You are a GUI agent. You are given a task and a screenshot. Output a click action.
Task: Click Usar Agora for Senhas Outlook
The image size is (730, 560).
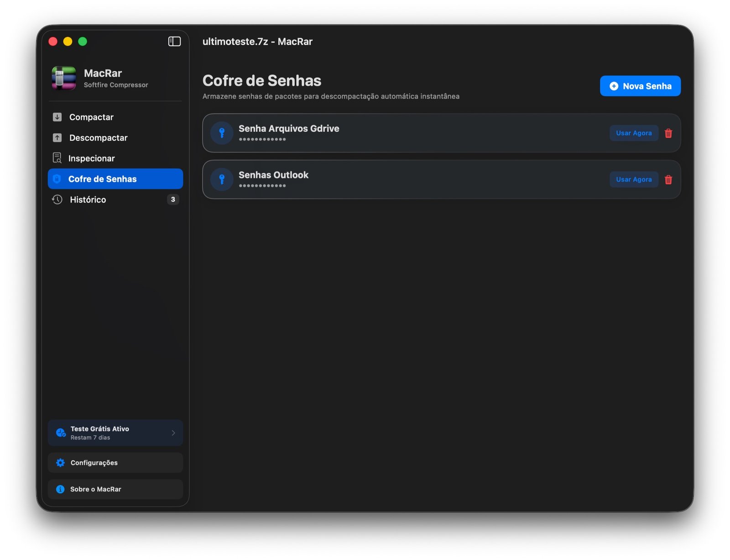pyautogui.click(x=634, y=179)
